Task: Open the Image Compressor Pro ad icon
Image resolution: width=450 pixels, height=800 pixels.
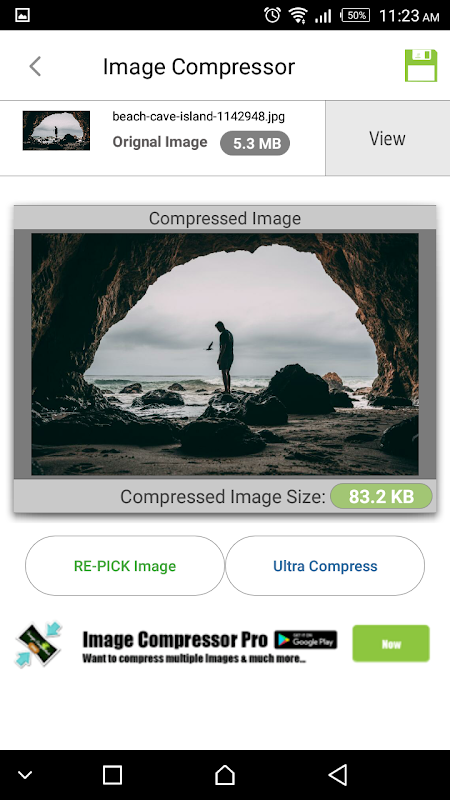Action: pos(38,645)
